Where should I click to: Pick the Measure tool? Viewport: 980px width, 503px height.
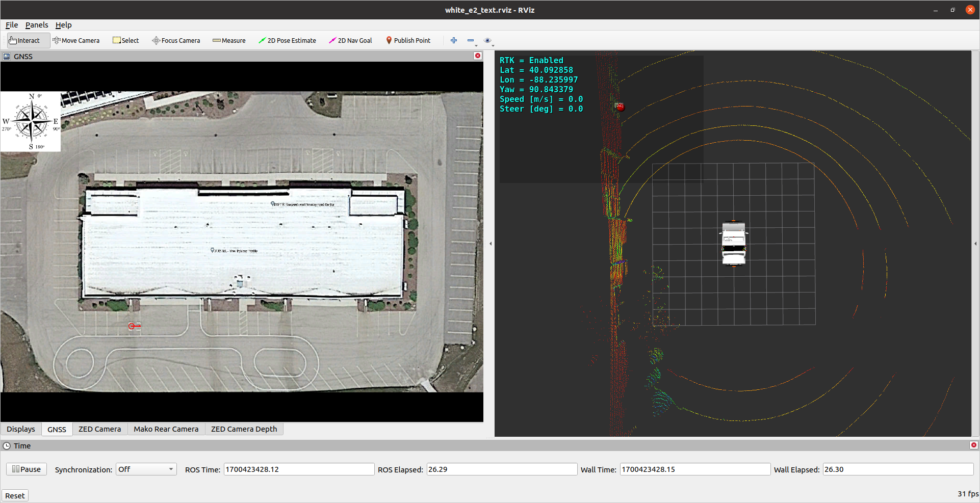(x=229, y=41)
